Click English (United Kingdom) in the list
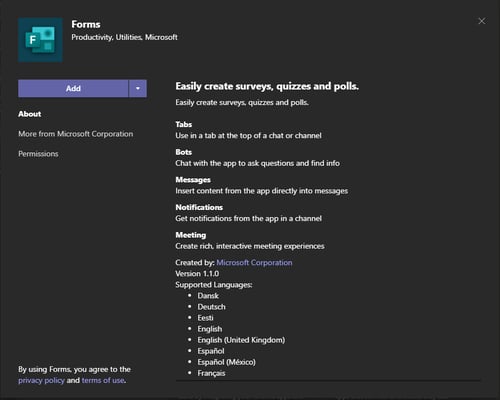Viewport: 500px width, 400px height. click(241, 340)
